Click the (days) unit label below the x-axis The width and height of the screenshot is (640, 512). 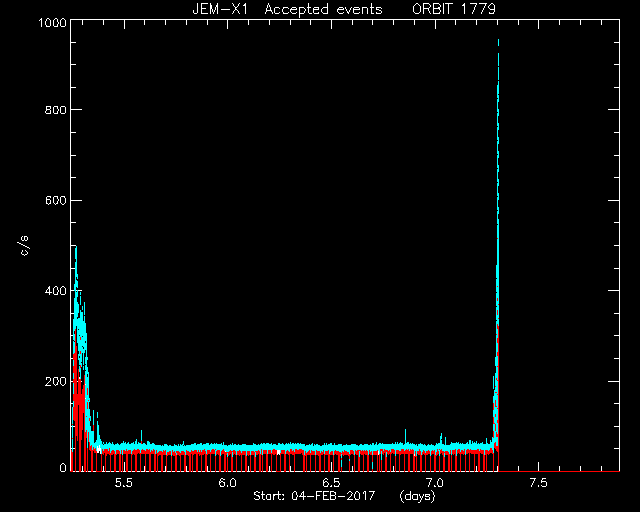418,496
